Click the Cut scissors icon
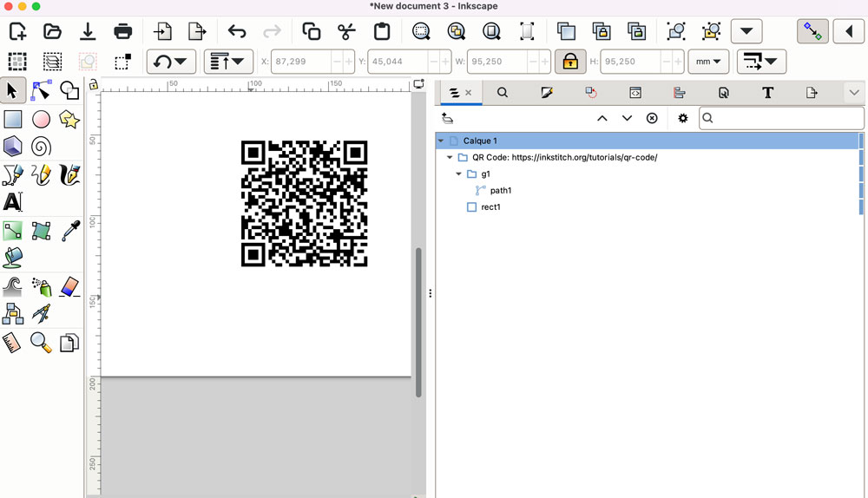868x498 pixels. click(346, 32)
